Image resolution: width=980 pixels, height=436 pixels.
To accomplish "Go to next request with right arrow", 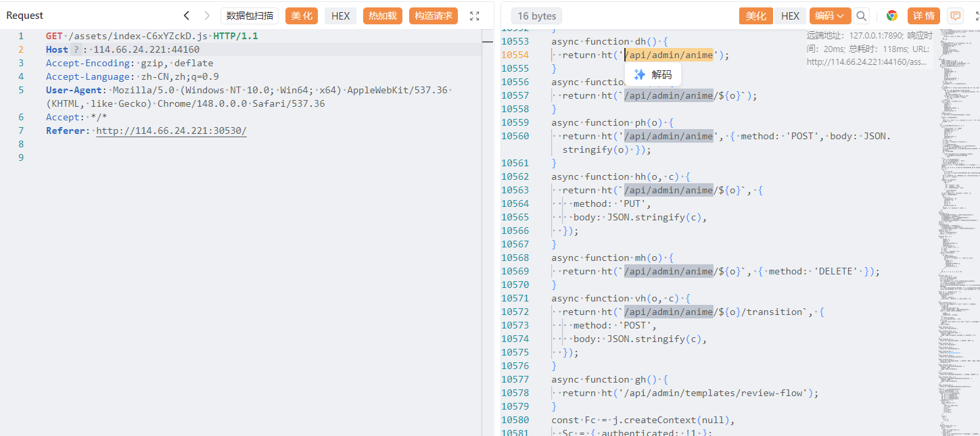I will click(206, 16).
